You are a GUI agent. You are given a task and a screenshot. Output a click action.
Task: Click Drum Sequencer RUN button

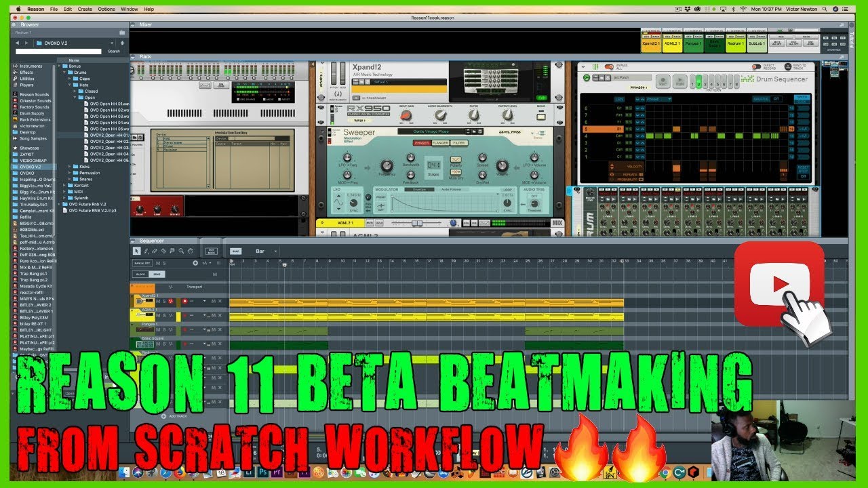679,81
